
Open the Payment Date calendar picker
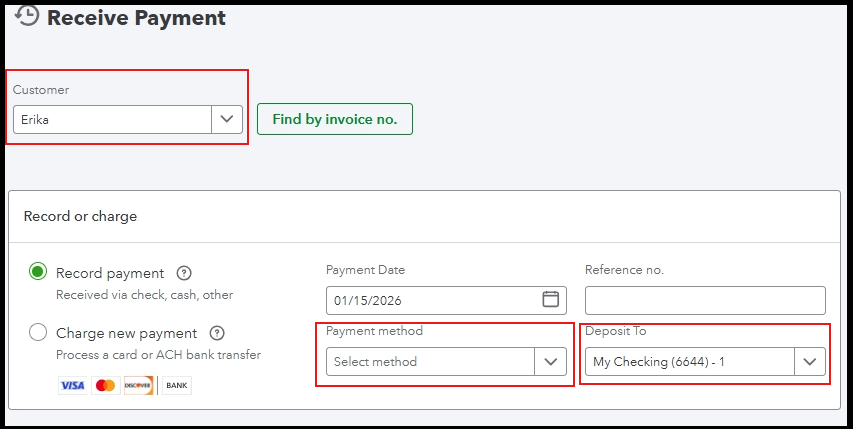[550, 299]
